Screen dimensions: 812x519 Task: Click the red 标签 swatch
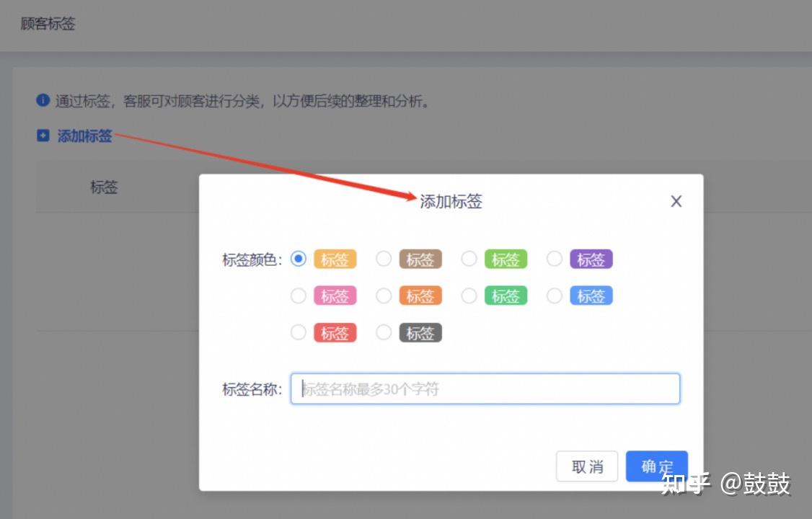point(335,333)
